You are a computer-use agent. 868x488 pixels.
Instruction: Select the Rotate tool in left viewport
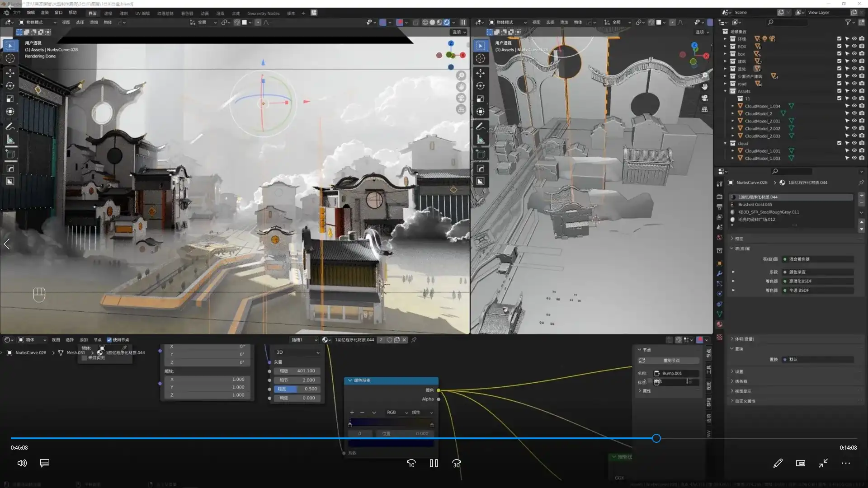(x=10, y=86)
